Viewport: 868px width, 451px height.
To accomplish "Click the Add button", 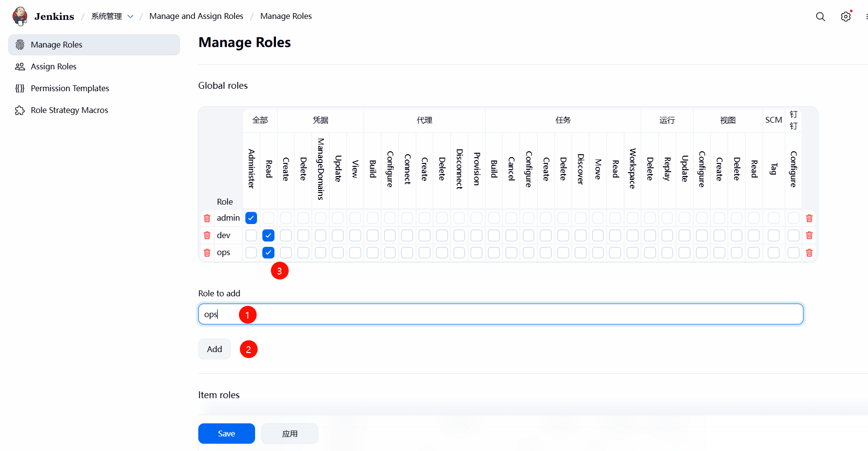I will 214,349.
